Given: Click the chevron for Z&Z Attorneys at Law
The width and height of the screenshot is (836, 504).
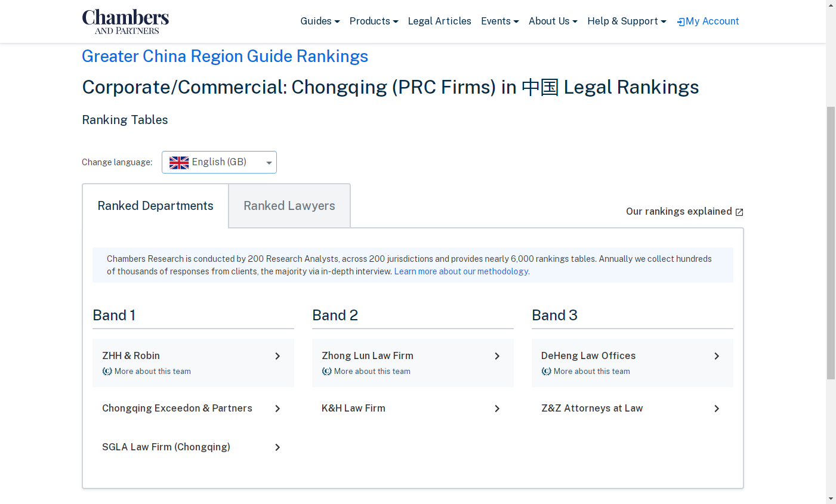Looking at the screenshot, I should [717, 409].
